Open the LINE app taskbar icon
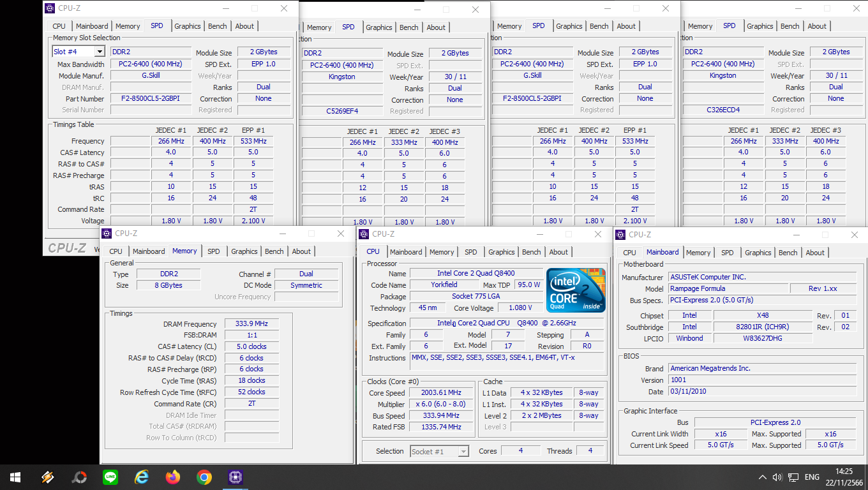The image size is (868, 490). pos(110,477)
